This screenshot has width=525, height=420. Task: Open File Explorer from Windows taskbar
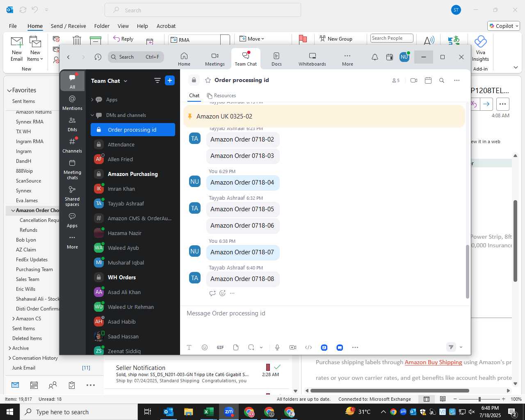(x=188, y=412)
